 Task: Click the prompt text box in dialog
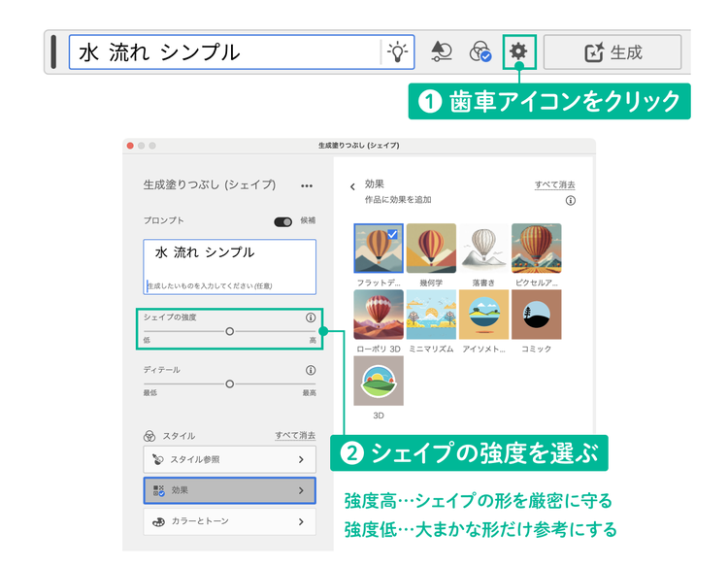(230, 267)
